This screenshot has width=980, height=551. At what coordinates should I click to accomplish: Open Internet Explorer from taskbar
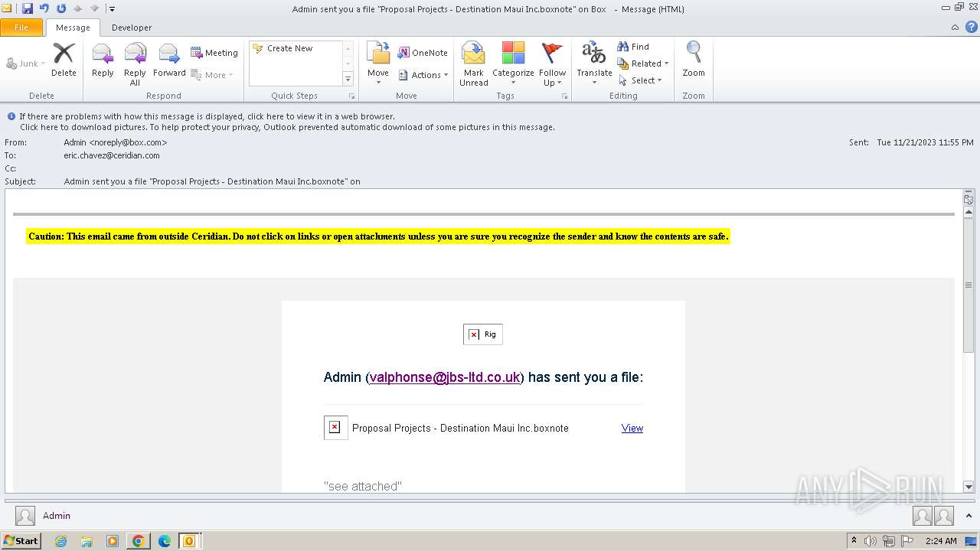60,541
